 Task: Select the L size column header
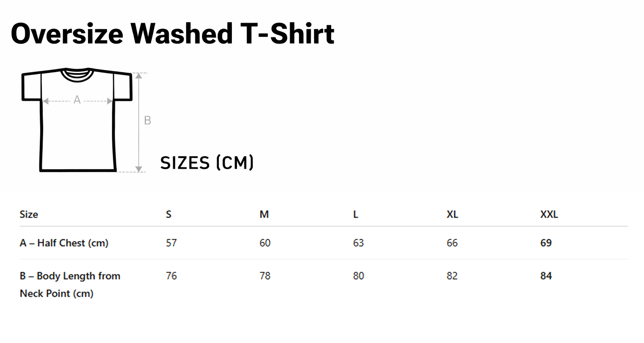tap(356, 215)
